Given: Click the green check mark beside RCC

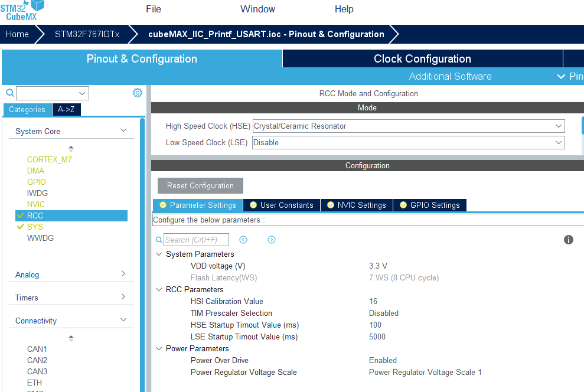Looking at the screenshot, I should tap(21, 215).
